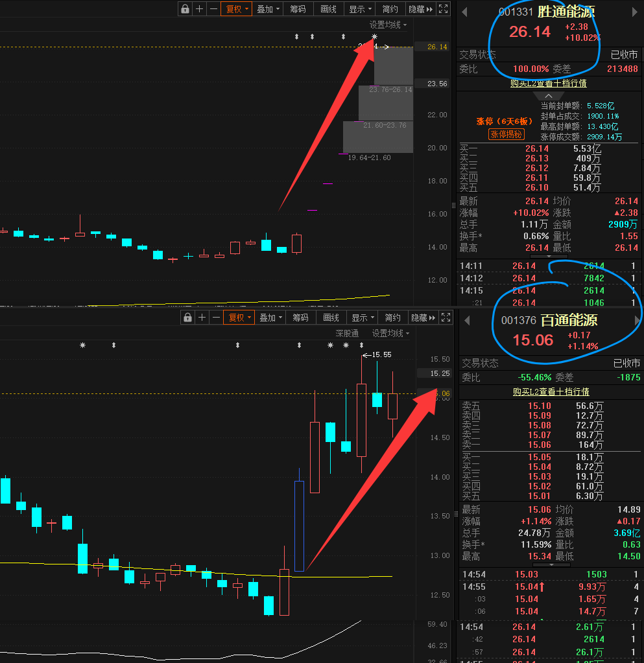Open 购买L2查看十档行情 link under 胜通能源
The height and width of the screenshot is (663, 644).
point(549,84)
